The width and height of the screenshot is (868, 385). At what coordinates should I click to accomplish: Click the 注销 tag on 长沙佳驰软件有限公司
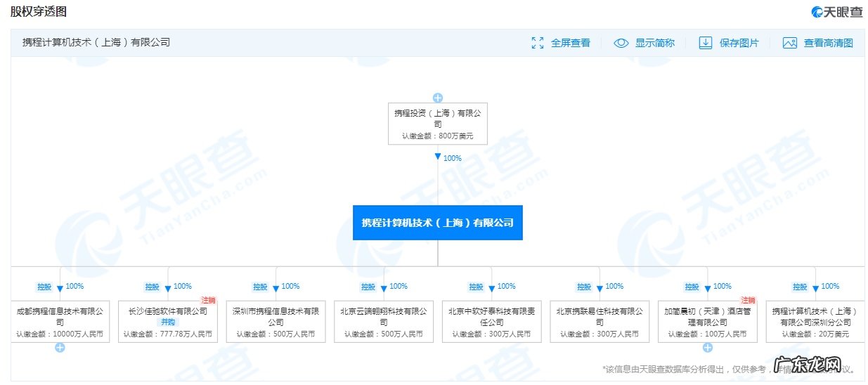point(209,300)
